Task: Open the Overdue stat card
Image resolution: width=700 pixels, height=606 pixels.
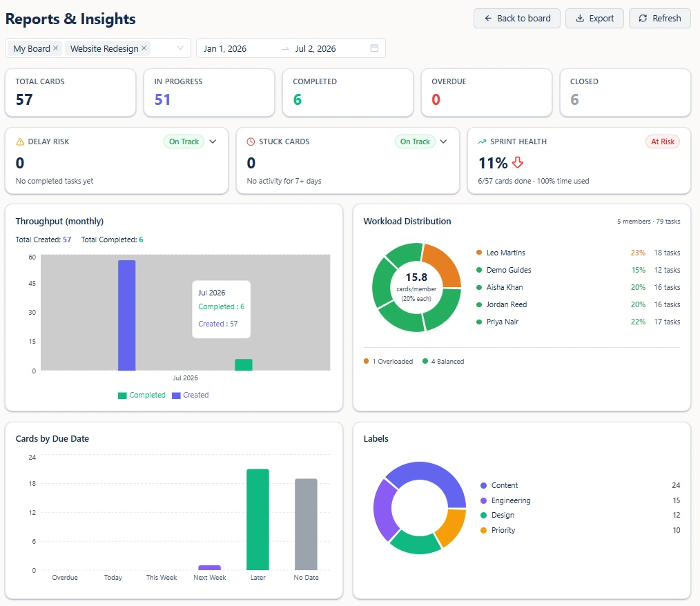Action: point(487,92)
